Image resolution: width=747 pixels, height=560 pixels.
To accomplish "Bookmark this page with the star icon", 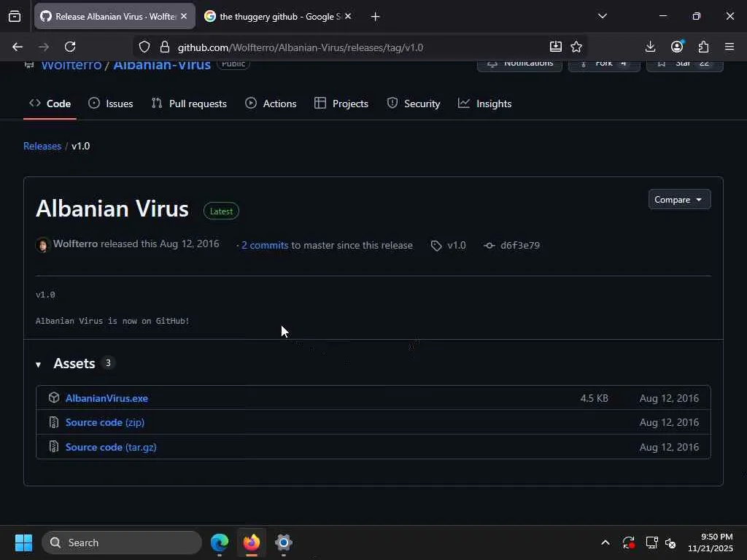I will [x=576, y=47].
